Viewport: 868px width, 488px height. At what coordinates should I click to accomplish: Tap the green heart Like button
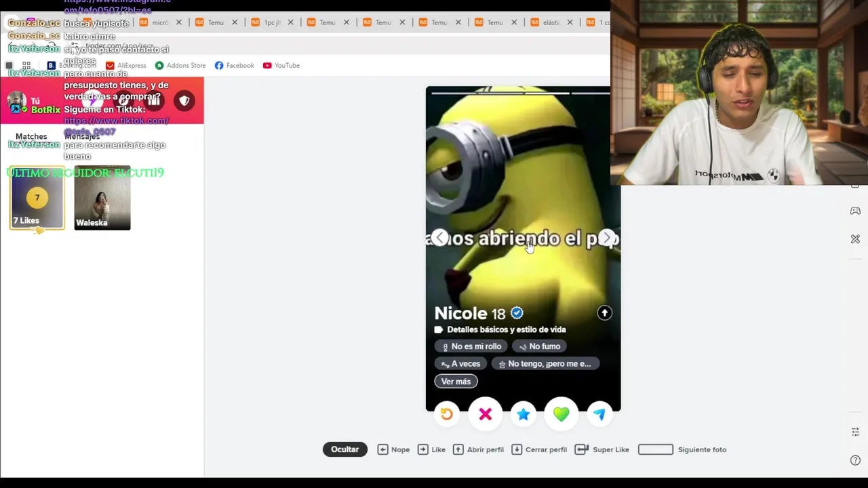pos(561,414)
